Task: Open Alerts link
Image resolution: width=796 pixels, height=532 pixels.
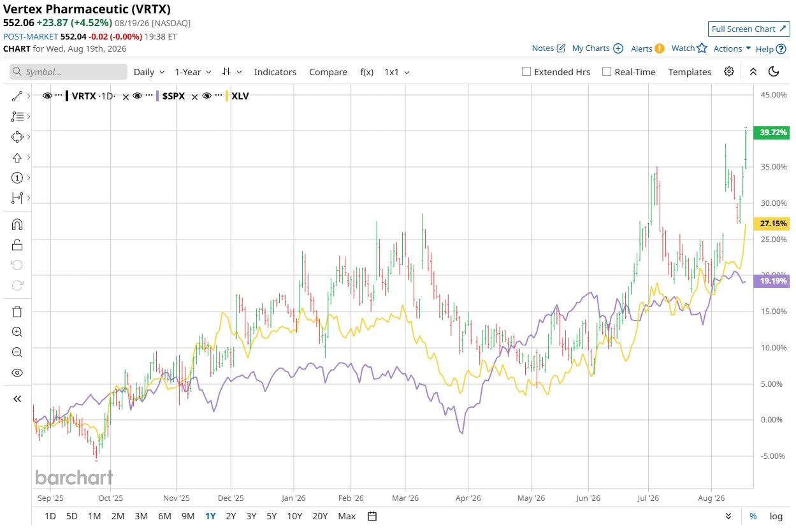Action: pos(648,48)
